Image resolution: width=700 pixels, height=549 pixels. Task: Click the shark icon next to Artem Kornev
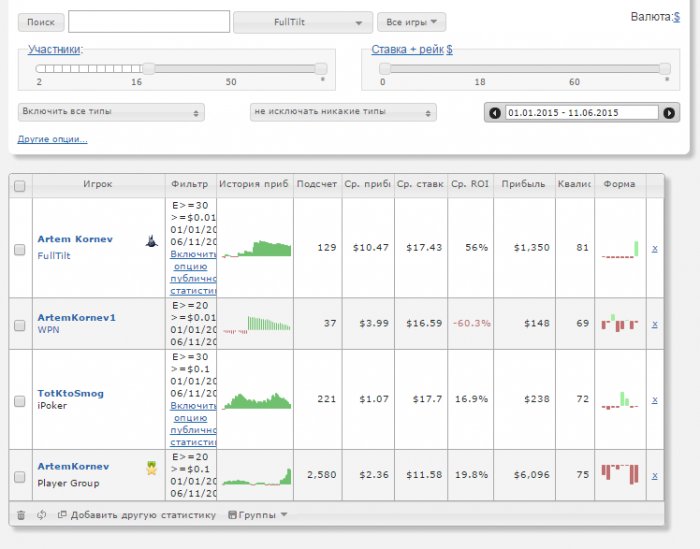tap(152, 241)
